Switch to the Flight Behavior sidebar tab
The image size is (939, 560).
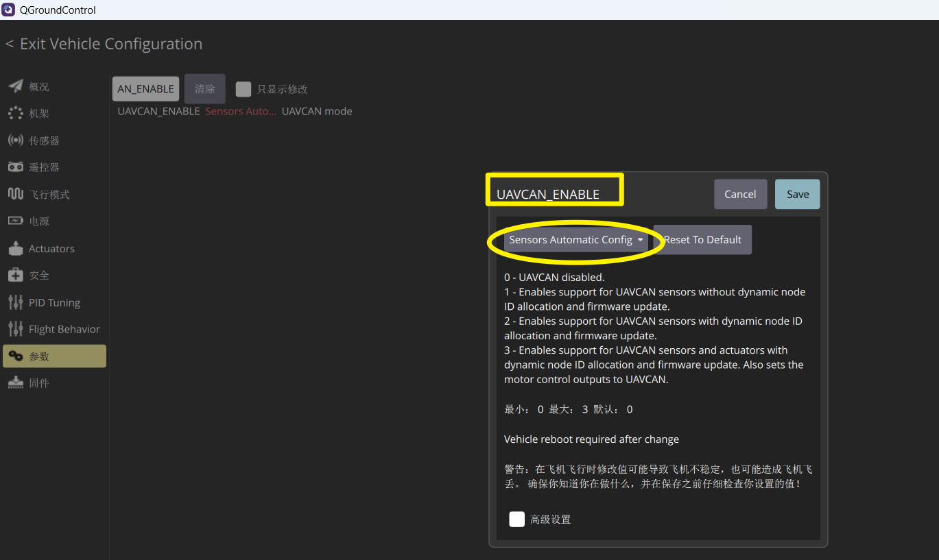[54, 329]
